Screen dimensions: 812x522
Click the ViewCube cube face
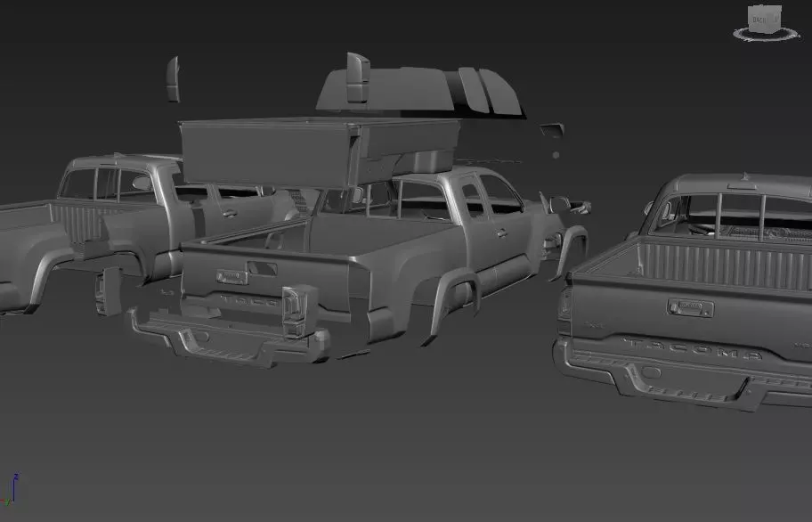pyautogui.click(x=765, y=19)
